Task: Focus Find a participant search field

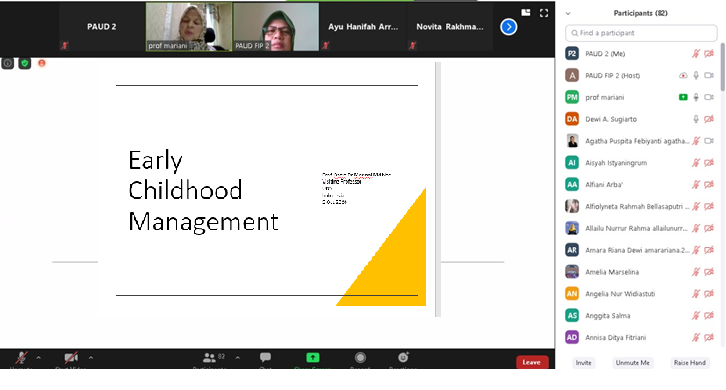Action: pos(641,33)
